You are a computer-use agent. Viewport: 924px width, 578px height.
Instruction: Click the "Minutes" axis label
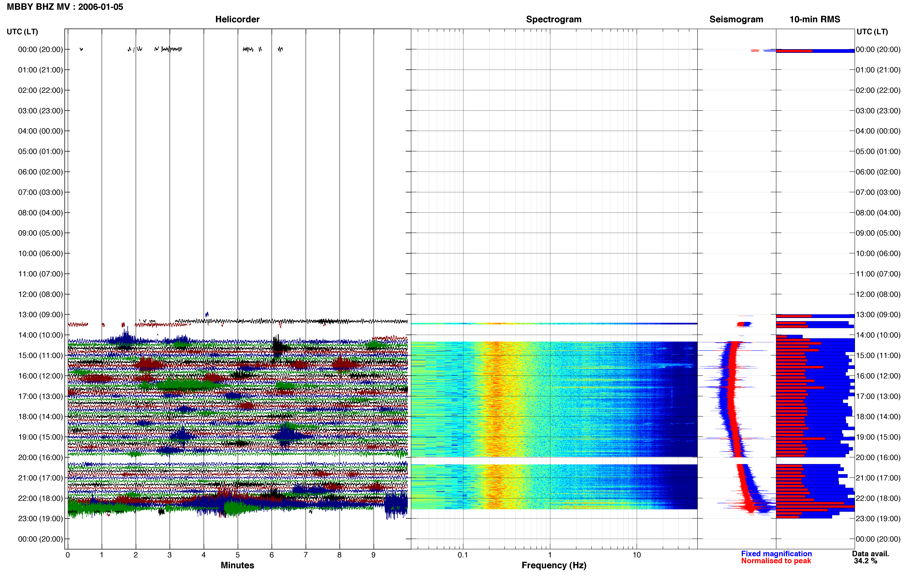click(237, 565)
